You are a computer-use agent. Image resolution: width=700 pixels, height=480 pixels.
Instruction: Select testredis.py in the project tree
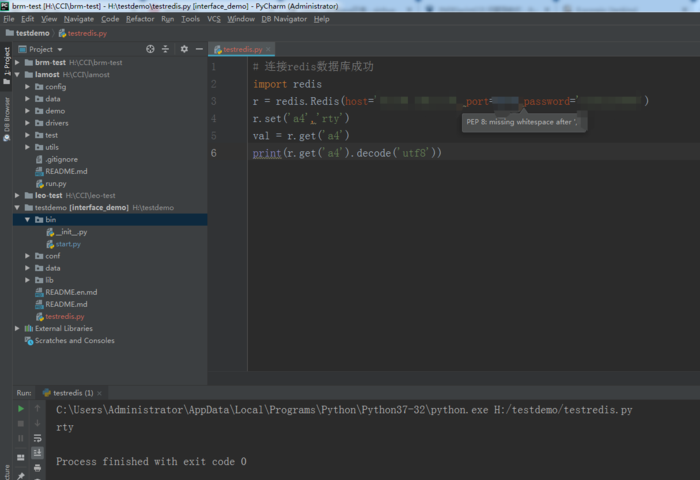(x=60, y=316)
